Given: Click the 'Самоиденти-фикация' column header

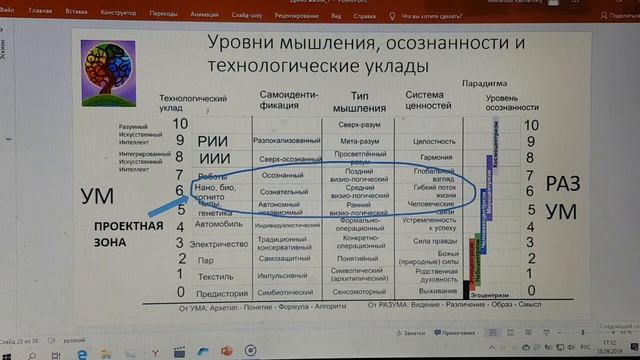Looking at the screenshot, I should click(x=289, y=100).
